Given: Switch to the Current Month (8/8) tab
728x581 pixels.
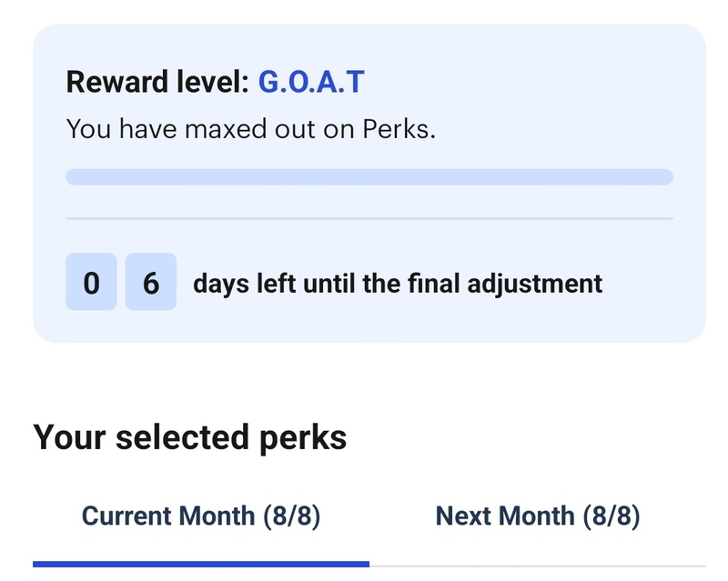Looking at the screenshot, I should [201, 516].
